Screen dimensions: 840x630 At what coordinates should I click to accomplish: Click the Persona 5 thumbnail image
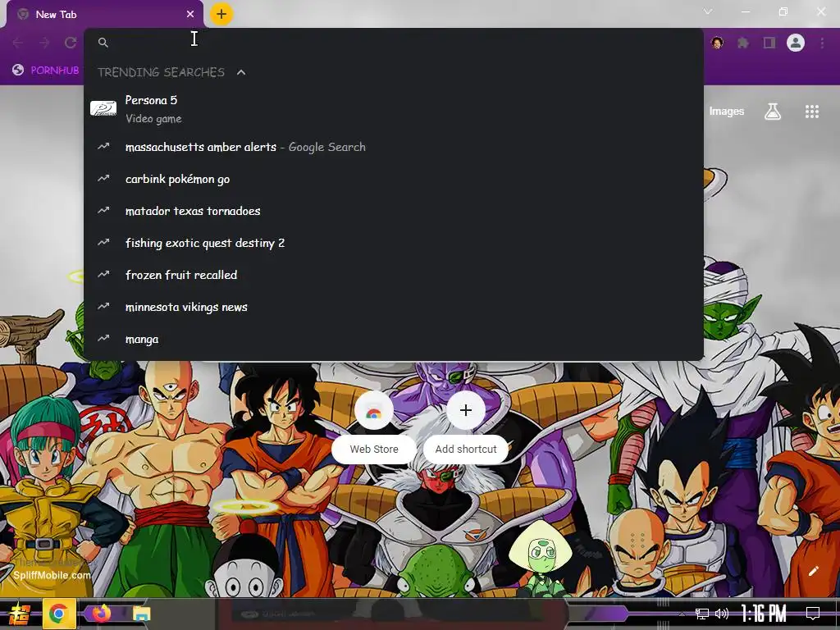pyautogui.click(x=103, y=108)
